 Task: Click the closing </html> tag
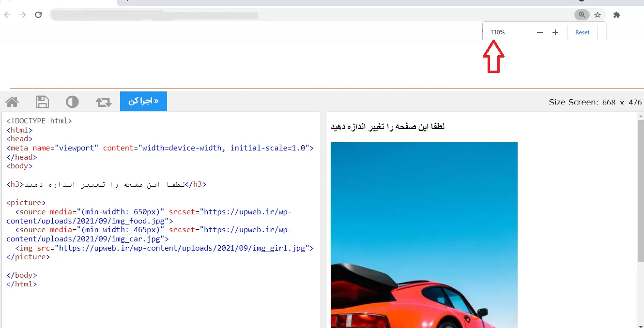click(21, 284)
